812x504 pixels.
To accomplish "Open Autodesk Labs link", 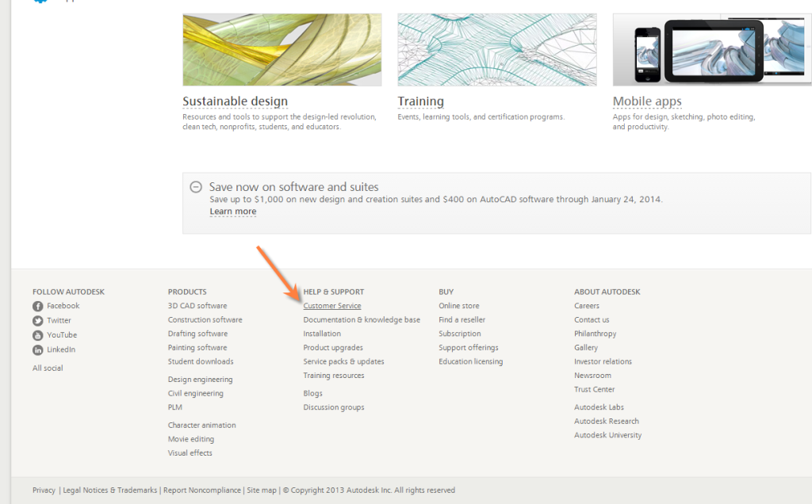I will [599, 407].
